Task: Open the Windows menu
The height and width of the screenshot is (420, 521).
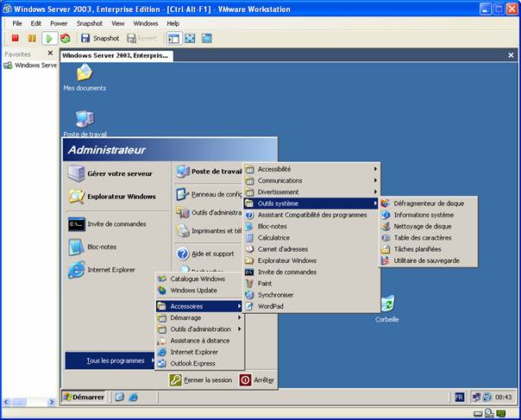Action: click(146, 23)
